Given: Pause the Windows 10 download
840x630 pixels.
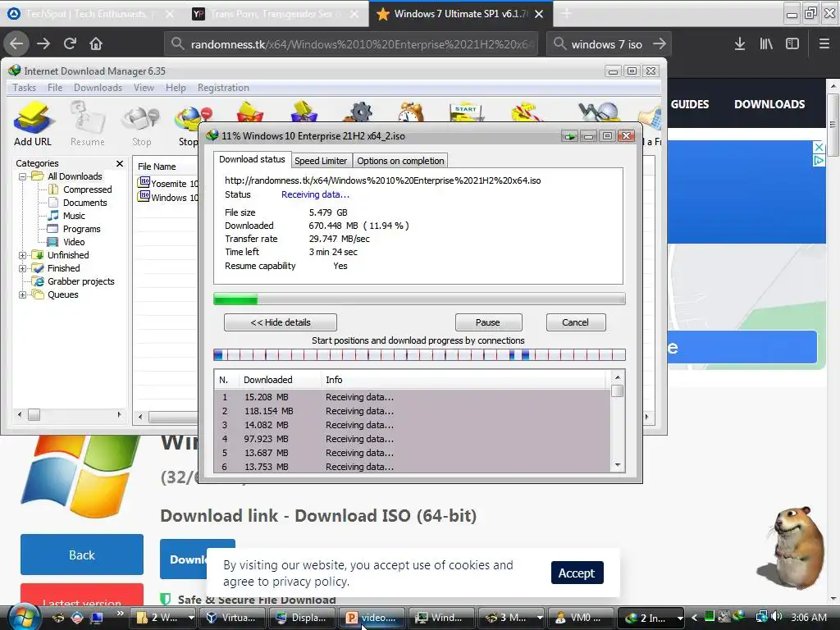Looking at the screenshot, I should [x=488, y=322].
